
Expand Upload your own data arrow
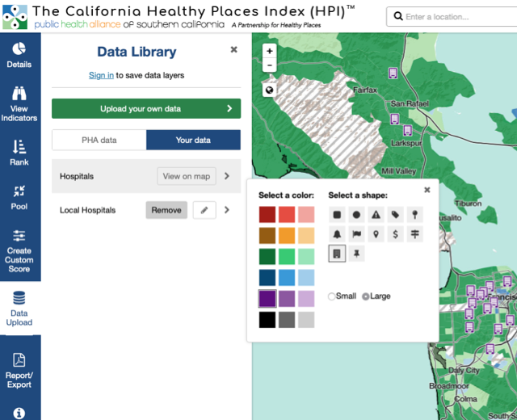pyautogui.click(x=229, y=108)
